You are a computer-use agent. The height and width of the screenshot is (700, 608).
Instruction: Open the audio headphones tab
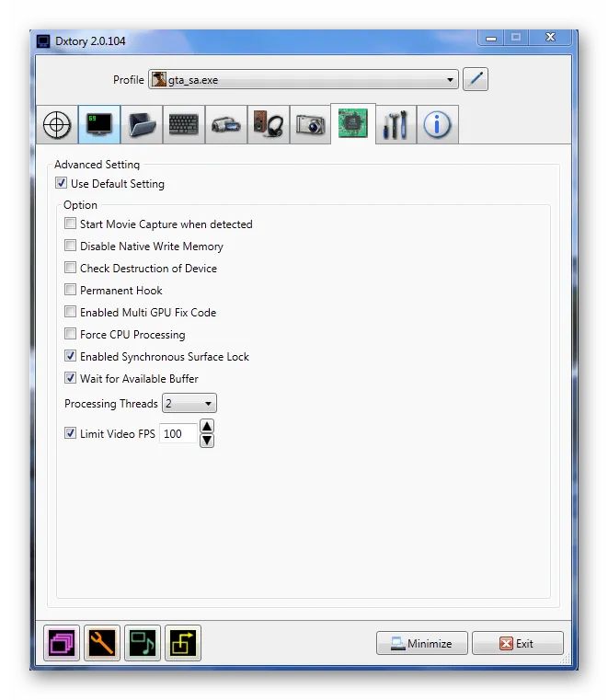point(269,125)
